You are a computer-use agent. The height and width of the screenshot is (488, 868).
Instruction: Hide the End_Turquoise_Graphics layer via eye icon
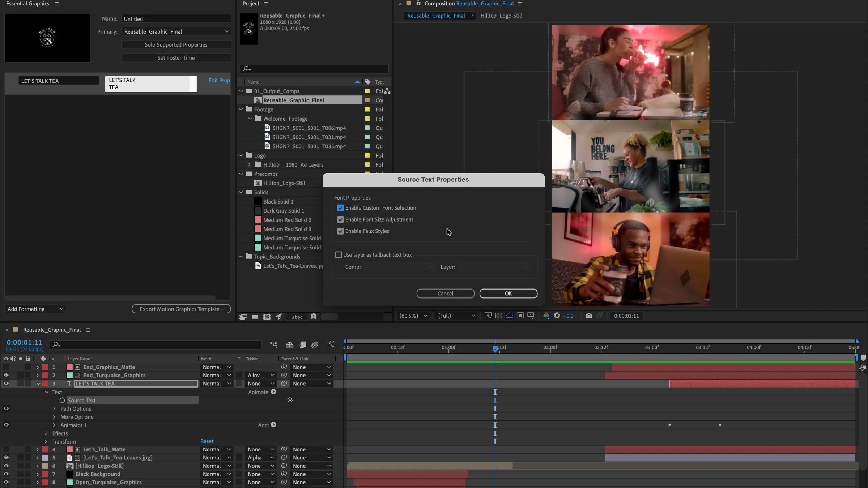(x=6, y=375)
